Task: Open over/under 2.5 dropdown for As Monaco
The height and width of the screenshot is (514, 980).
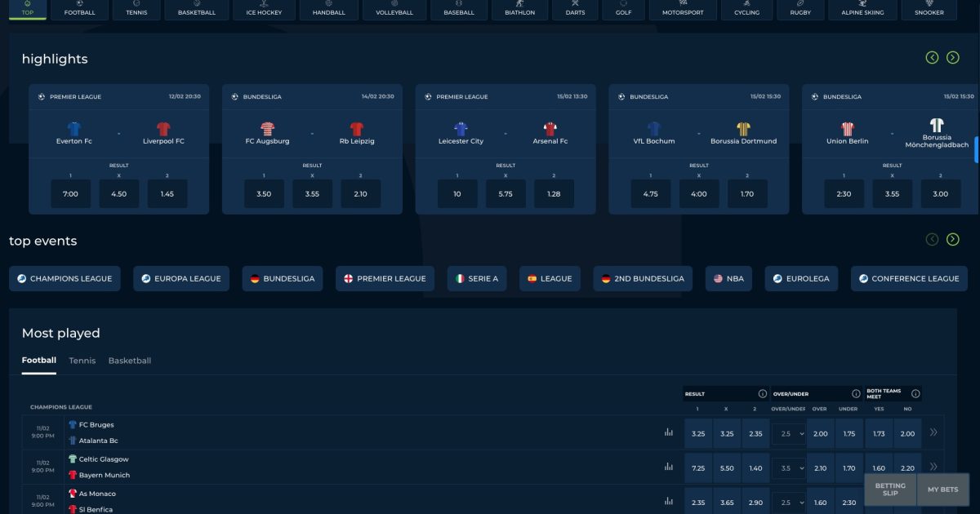Action: click(x=789, y=503)
